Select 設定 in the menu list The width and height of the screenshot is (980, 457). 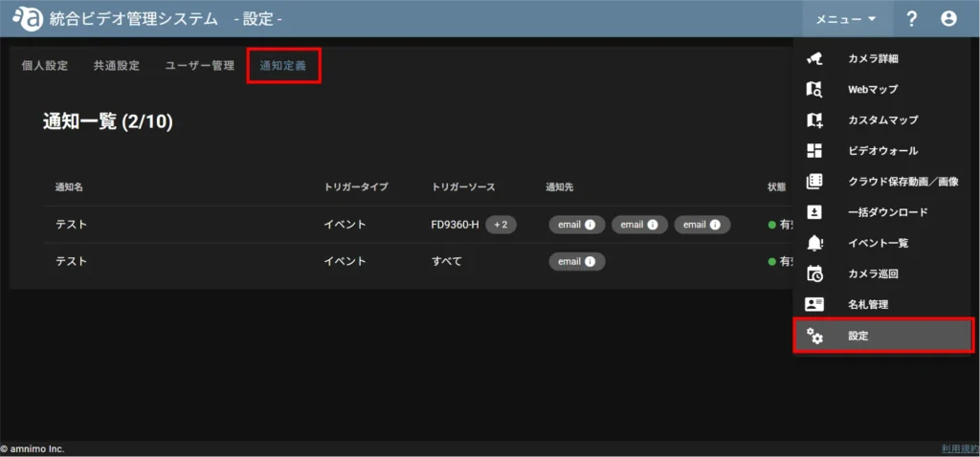[881, 336]
